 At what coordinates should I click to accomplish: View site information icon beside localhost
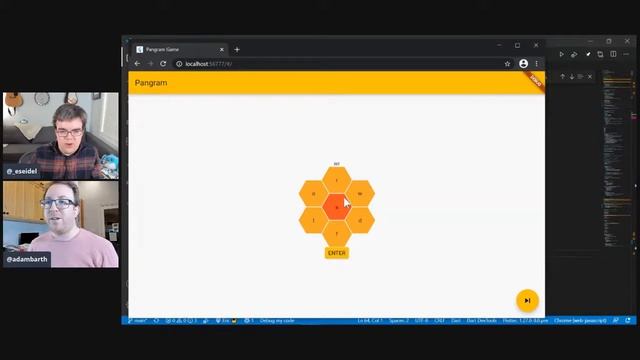pos(179,64)
